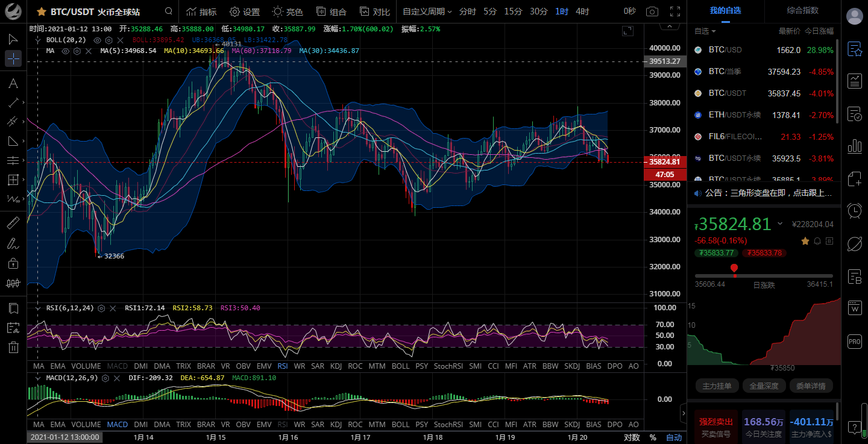Screen dimensions: 868x444
Task: Select the pencil brush tool
Action: tap(13, 243)
